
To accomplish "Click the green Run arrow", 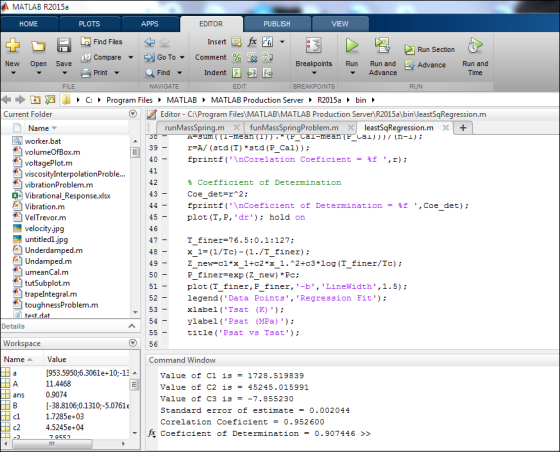I will 352,45.
